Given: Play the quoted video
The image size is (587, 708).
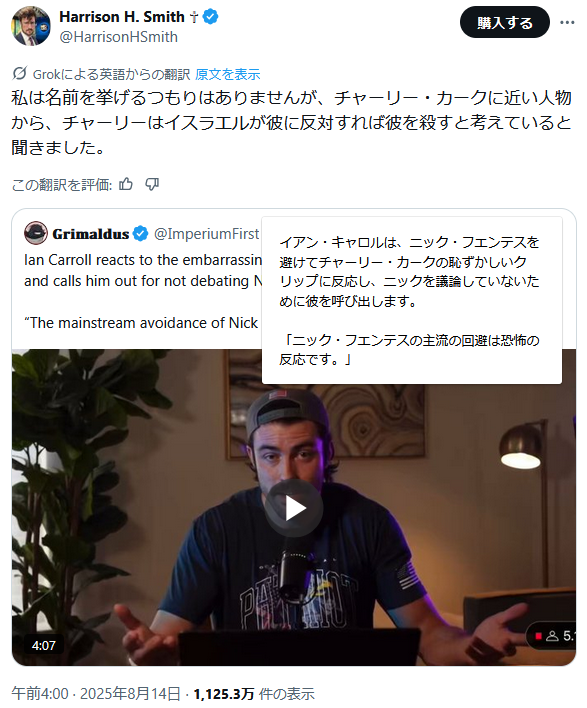Looking at the screenshot, I should tap(294, 508).
